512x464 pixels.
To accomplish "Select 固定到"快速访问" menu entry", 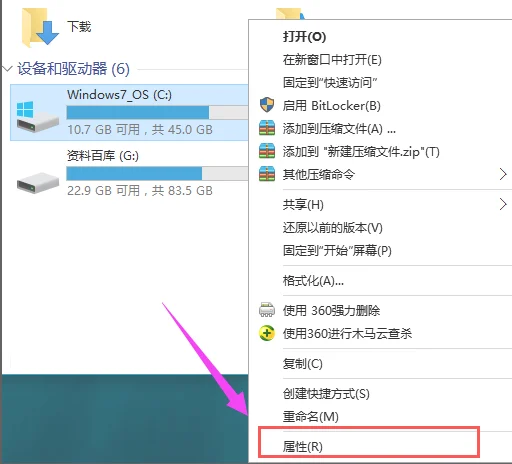I will click(x=330, y=82).
